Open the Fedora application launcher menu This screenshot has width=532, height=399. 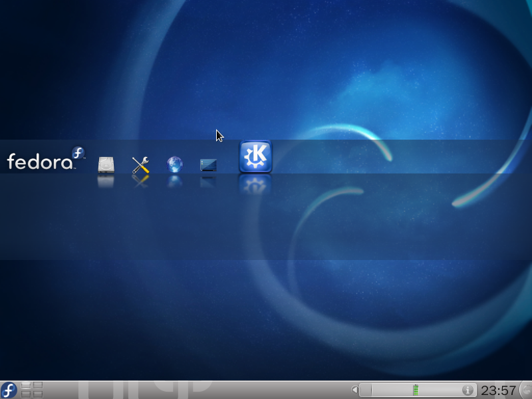[9, 390]
